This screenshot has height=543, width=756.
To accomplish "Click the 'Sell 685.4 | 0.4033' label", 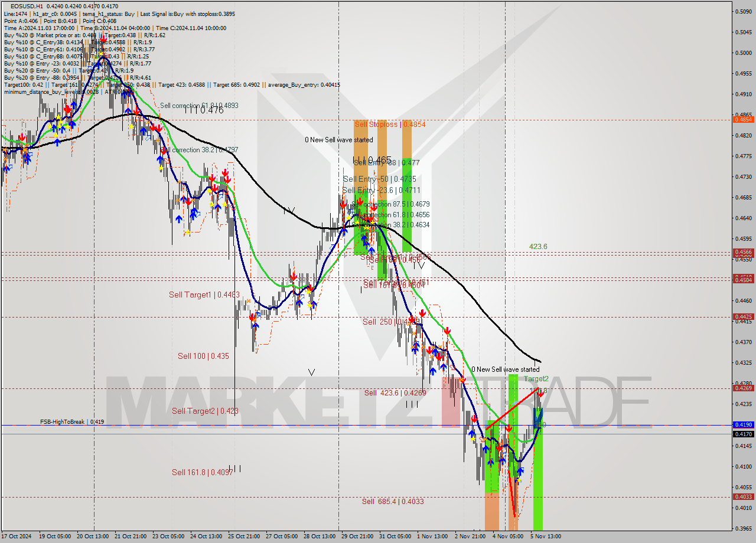I will pyautogui.click(x=393, y=501).
